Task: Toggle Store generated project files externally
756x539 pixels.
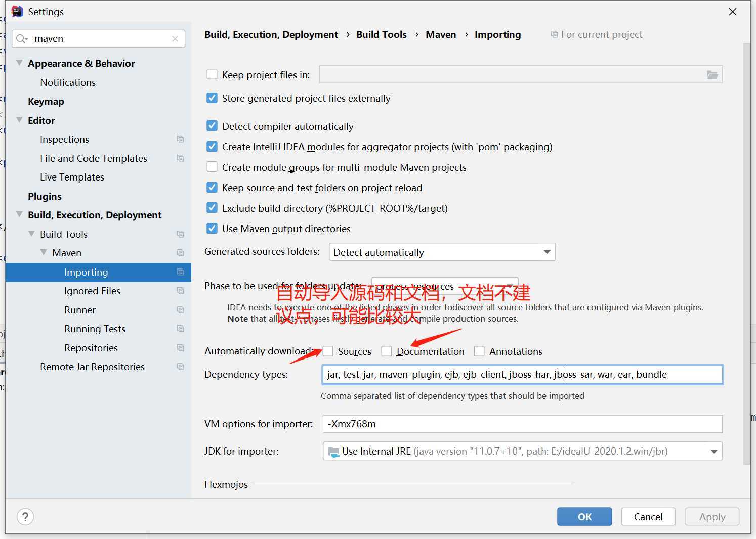Action: tap(212, 98)
